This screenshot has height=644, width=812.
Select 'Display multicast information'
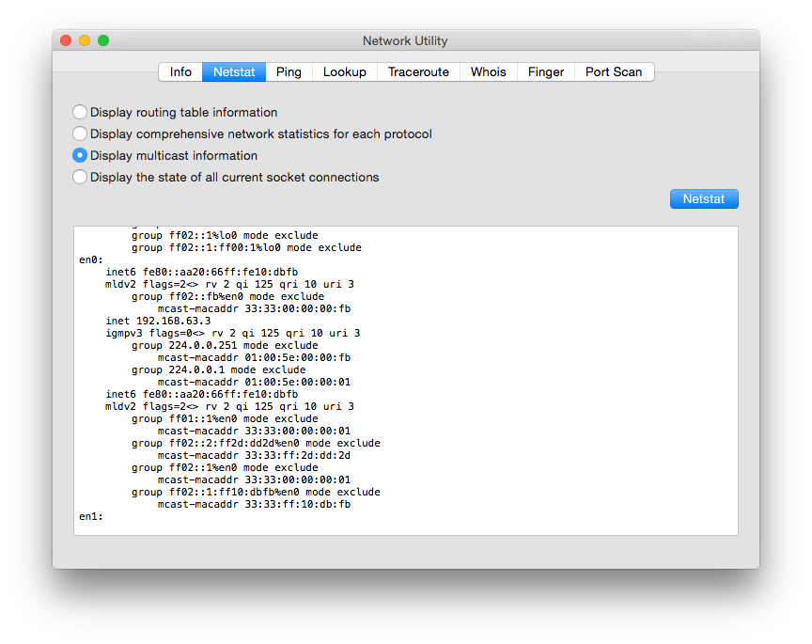click(80, 155)
